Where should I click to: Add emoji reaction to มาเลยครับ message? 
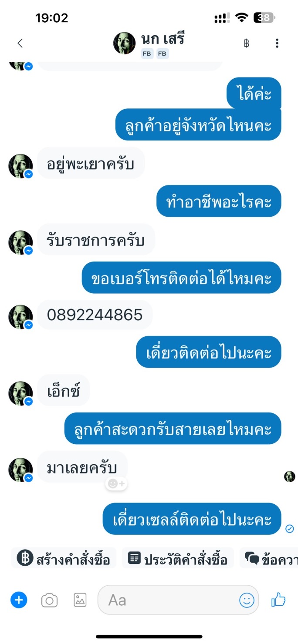pos(116,483)
